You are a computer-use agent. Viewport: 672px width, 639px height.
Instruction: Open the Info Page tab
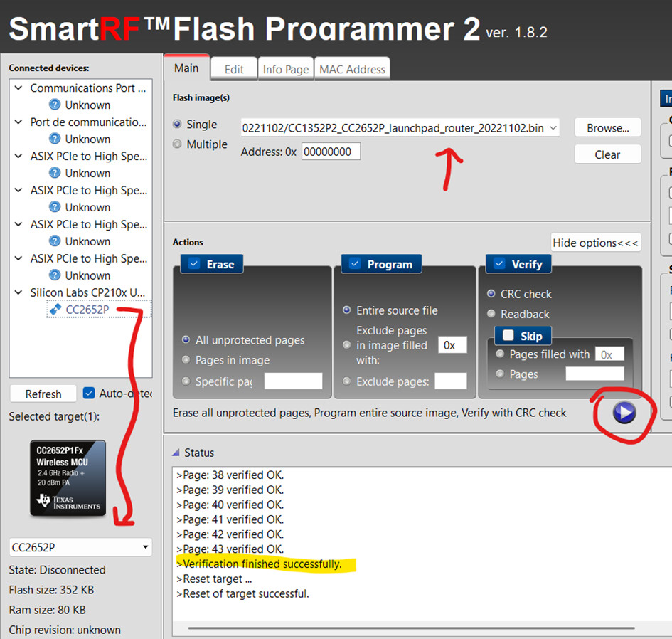point(286,70)
